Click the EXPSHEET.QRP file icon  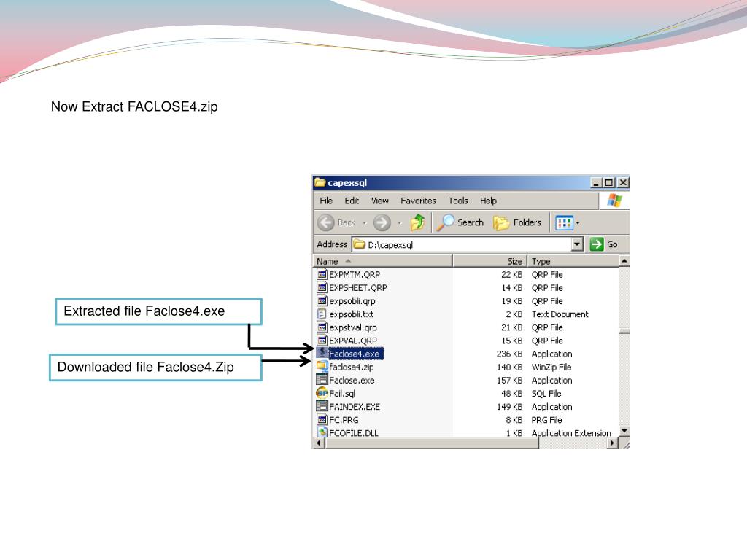322,287
